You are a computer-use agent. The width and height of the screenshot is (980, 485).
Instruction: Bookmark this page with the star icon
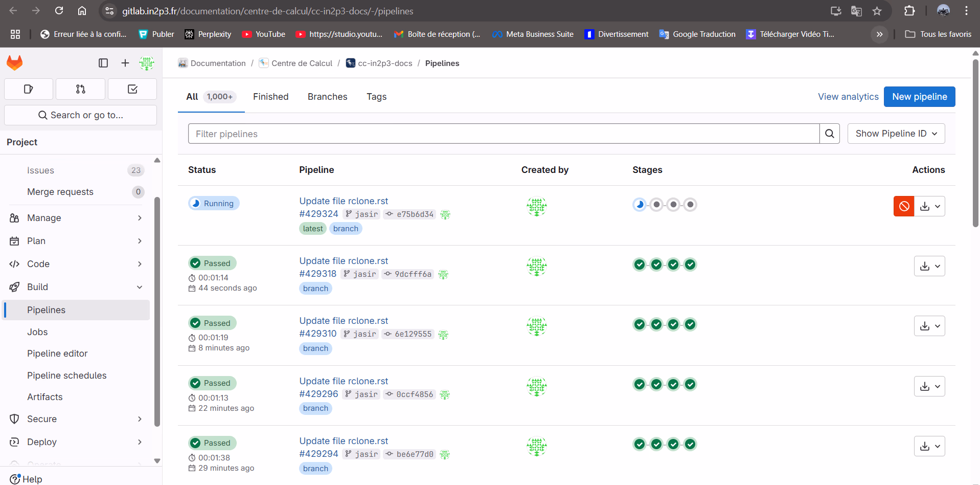877,11
